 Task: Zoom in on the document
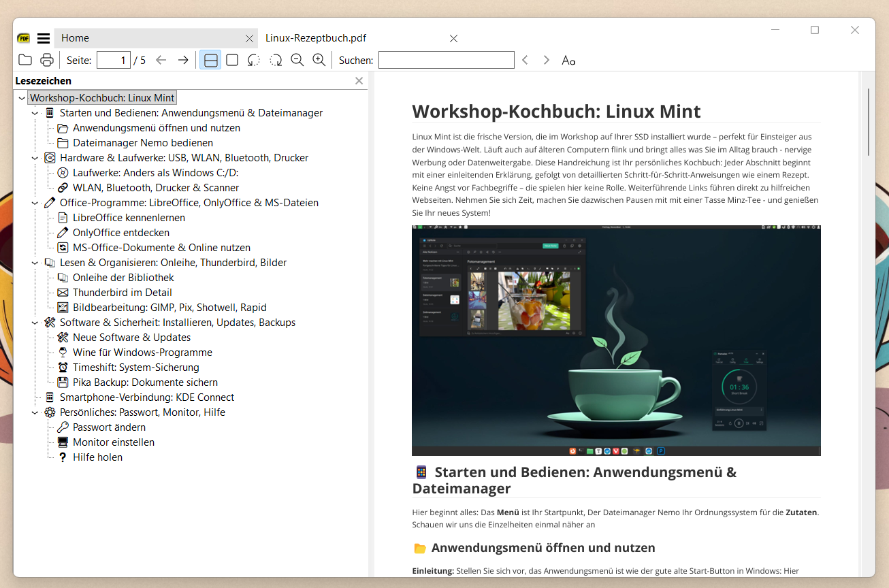coord(319,60)
